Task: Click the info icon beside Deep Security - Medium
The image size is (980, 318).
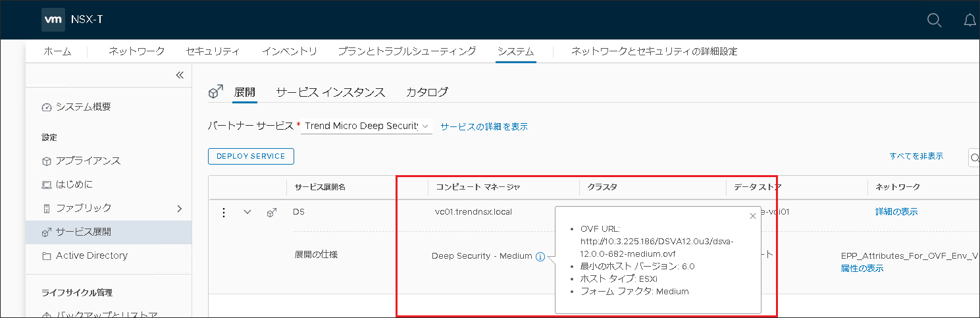Action: 540,257
